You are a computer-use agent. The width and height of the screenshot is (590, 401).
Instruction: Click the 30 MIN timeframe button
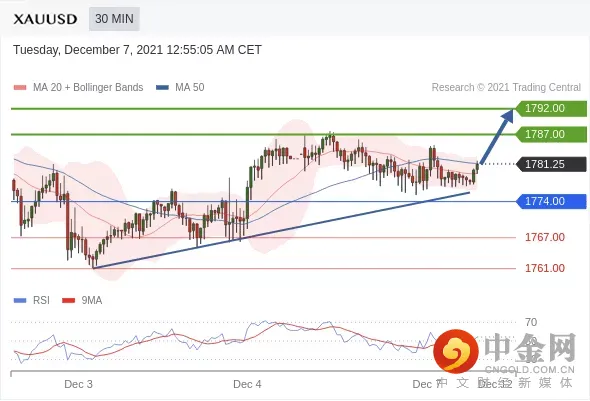[x=114, y=19]
